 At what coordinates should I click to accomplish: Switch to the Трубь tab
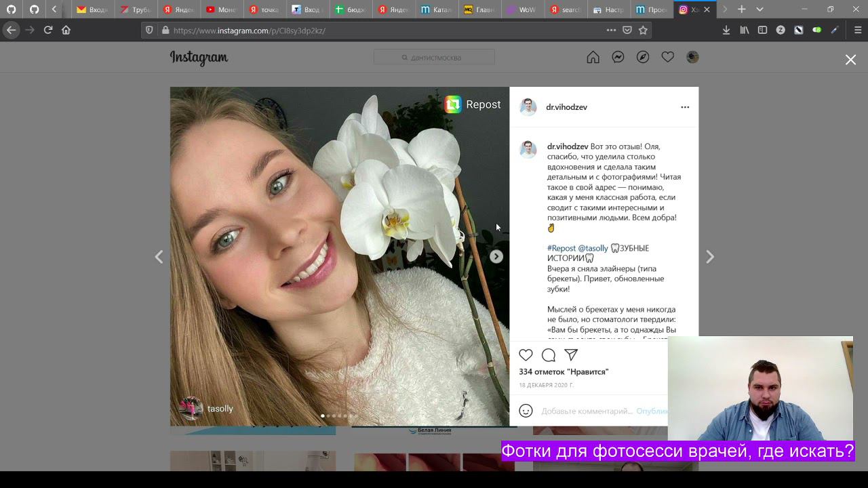point(134,9)
